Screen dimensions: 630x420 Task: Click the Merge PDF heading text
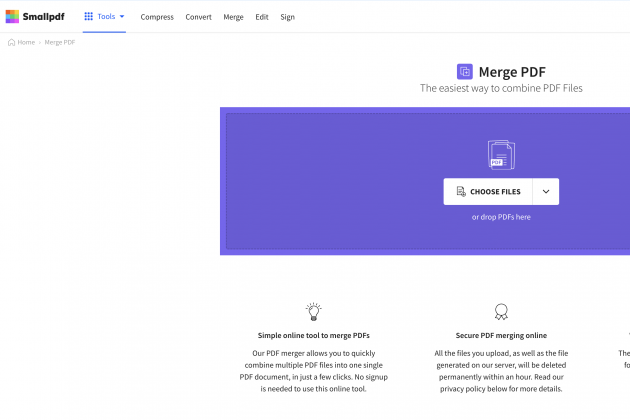512,72
